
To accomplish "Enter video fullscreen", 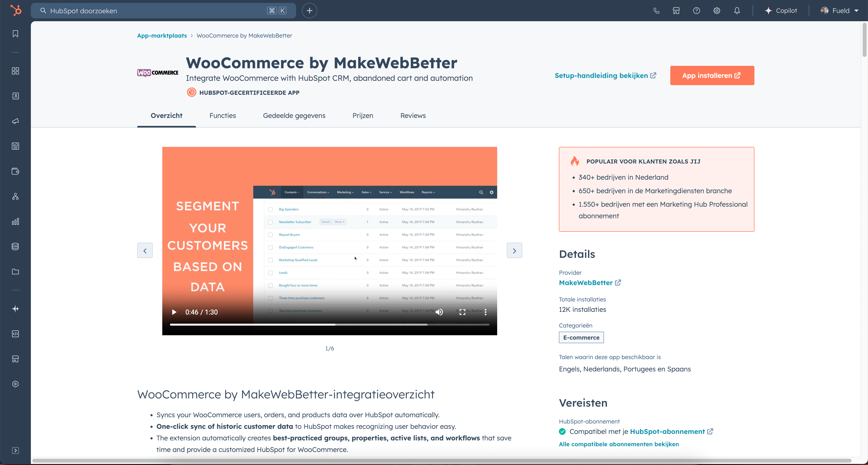I will tap(462, 312).
